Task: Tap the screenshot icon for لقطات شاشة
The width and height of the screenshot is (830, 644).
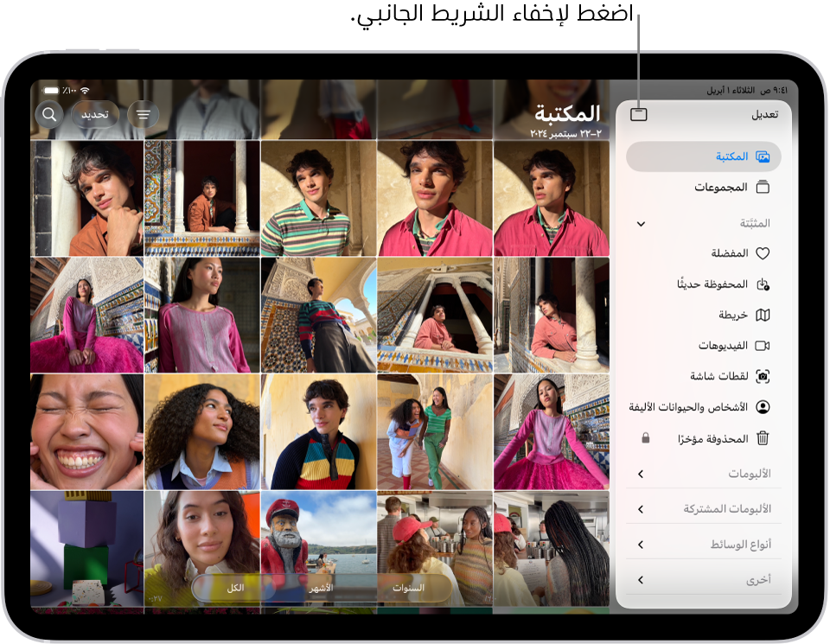Action: [x=763, y=376]
